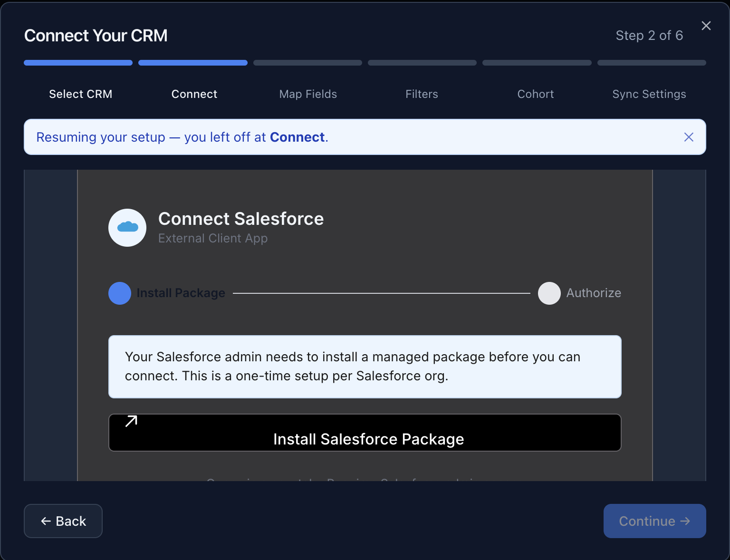The width and height of the screenshot is (730, 560).
Task: Click the managed package info message
Action: tap(365, 367)
